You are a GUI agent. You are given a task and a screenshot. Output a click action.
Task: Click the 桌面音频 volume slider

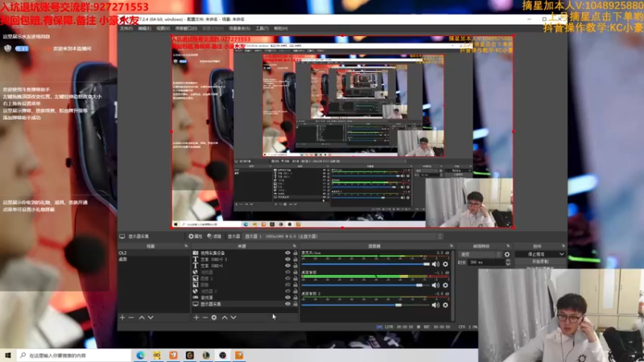pyautogui.click(x=365, y=286)
